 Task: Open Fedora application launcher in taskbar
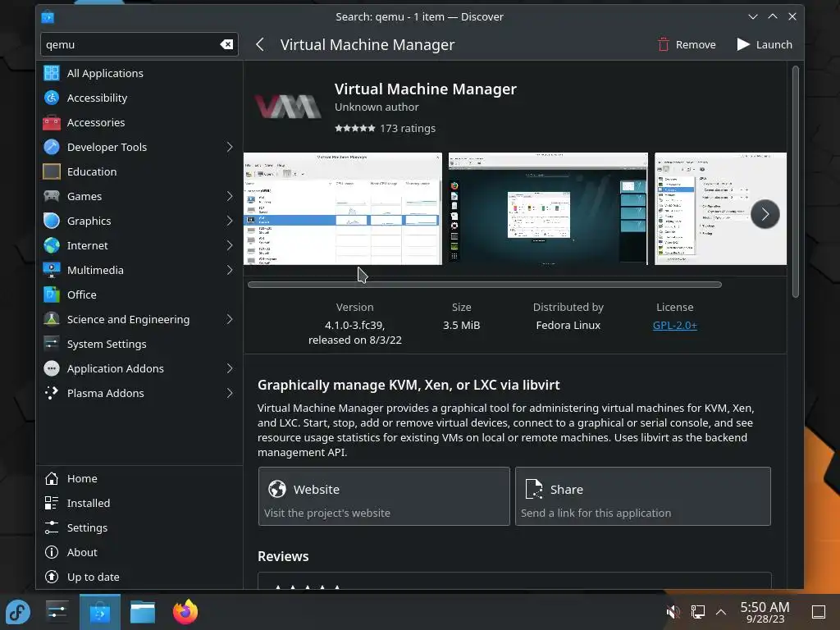18,612
